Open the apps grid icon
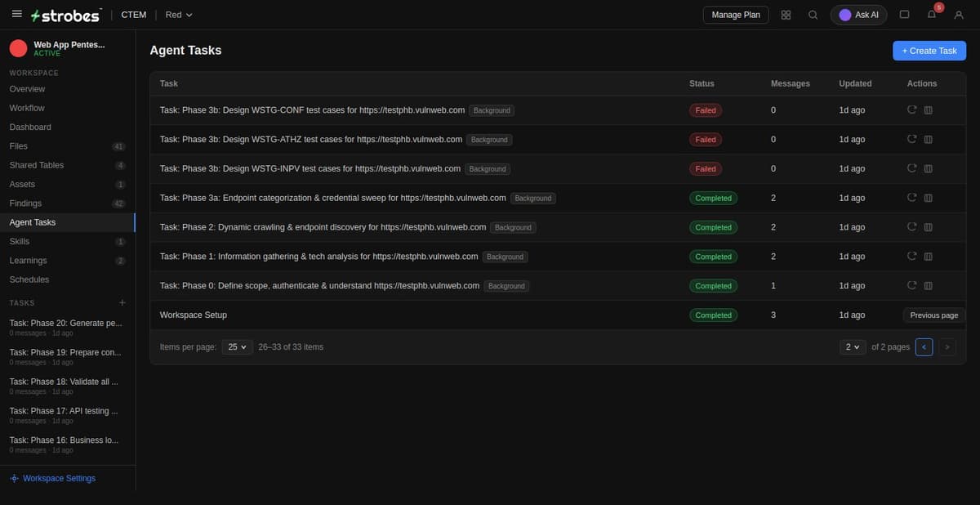This screenshot has width=980, height=505. pos(786,15)
